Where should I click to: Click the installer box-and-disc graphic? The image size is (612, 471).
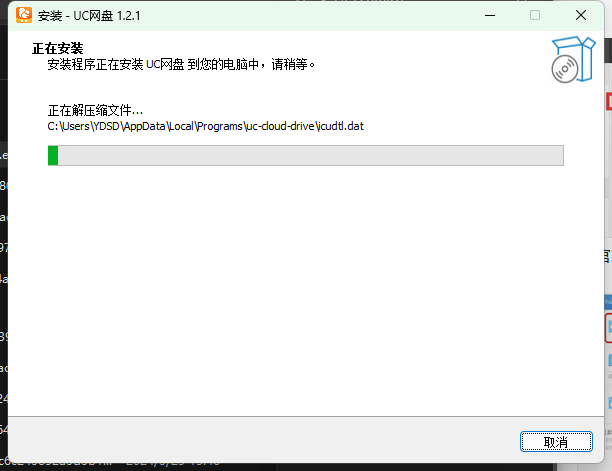573,59
